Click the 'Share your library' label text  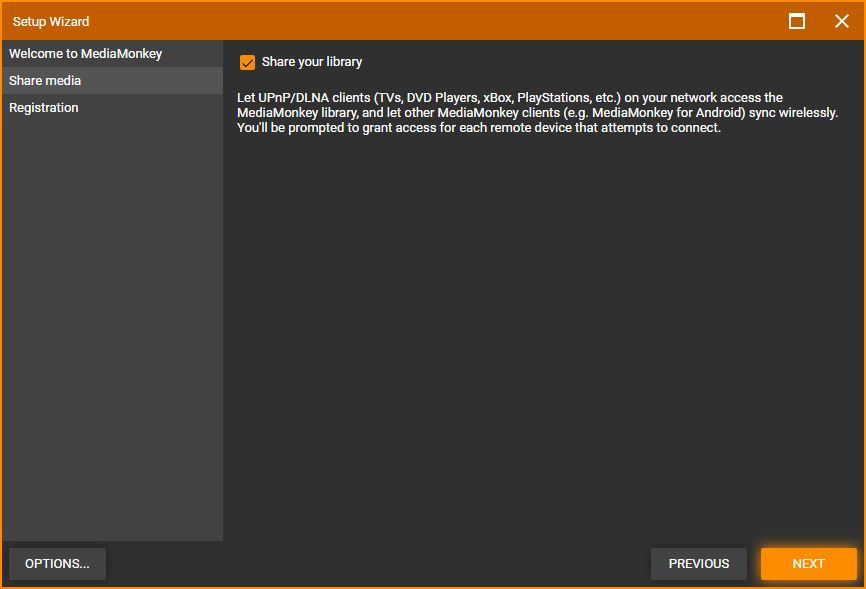311,62
